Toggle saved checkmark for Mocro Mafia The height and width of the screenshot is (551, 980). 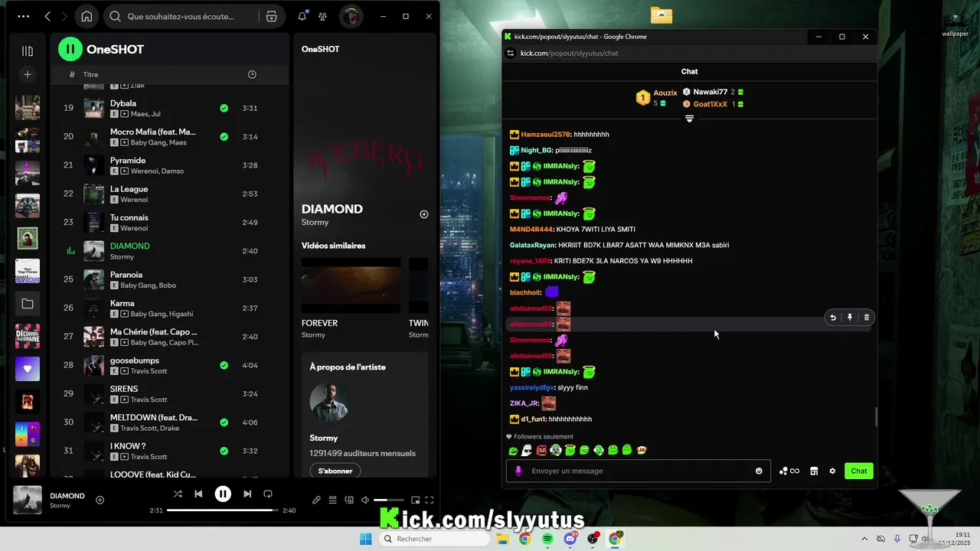coord(224,136)
